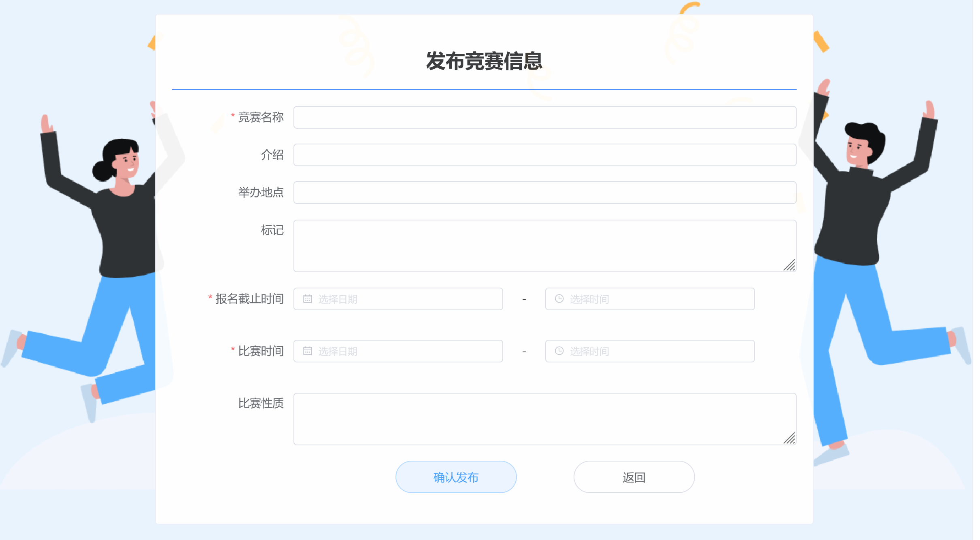
Task: Click the 介绍 label
Action: click(x=272, y=155)
